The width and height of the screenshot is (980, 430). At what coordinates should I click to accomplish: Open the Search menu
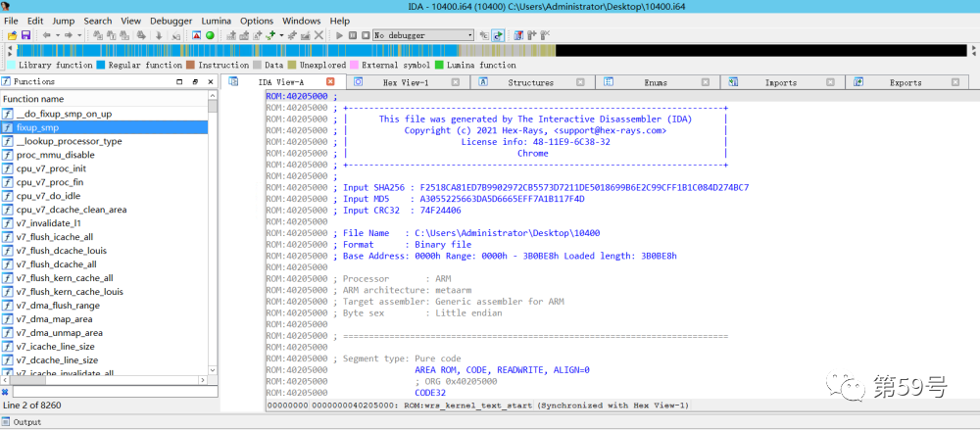click(x=98, y=21)
